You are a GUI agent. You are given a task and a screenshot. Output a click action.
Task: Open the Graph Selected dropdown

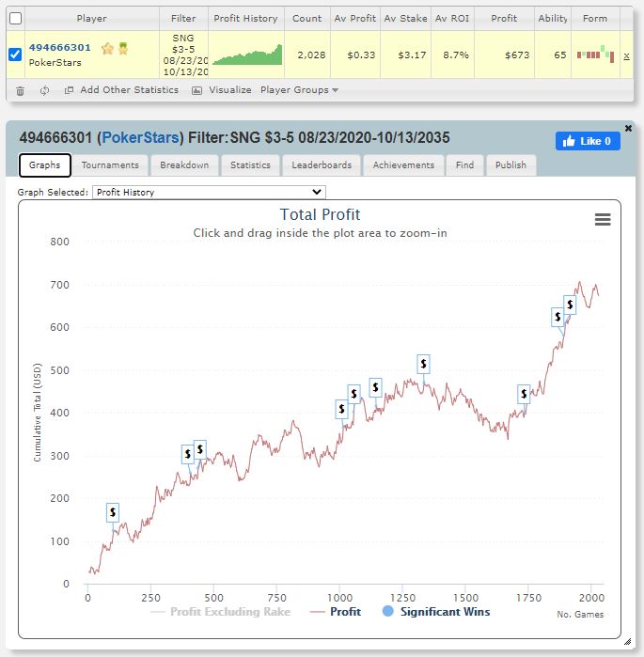tap(208, 193)
